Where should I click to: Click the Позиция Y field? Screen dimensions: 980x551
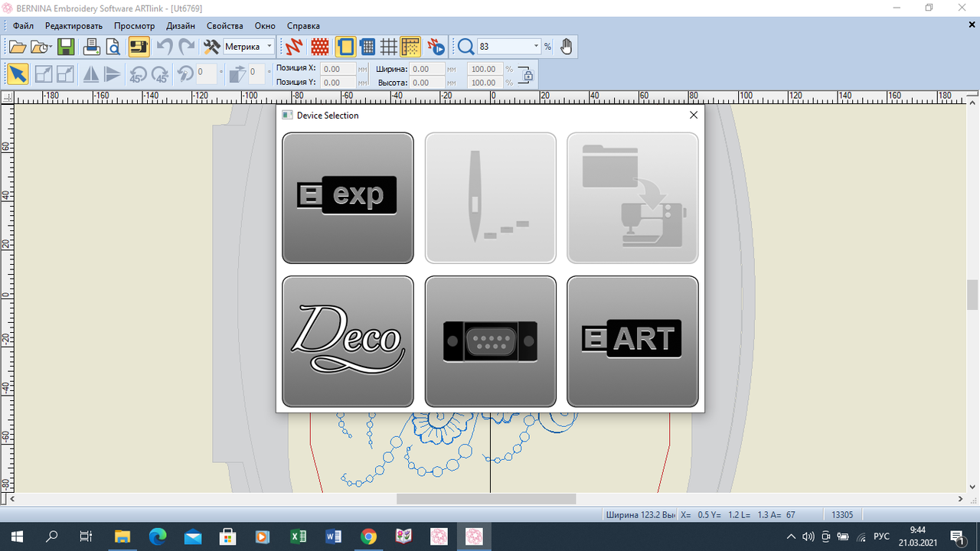(x=338, y=82)
